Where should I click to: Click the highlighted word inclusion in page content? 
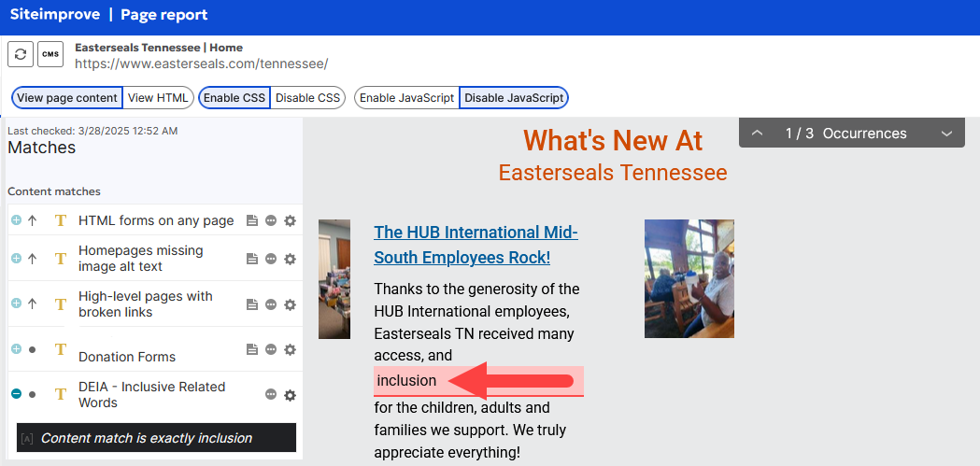click(407, 380)
